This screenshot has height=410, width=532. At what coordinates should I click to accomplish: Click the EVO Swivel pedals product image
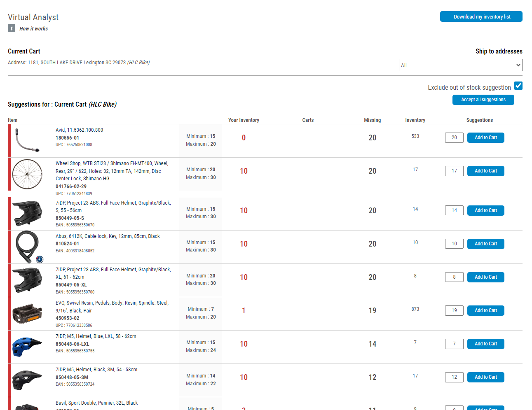pos(27,314)
